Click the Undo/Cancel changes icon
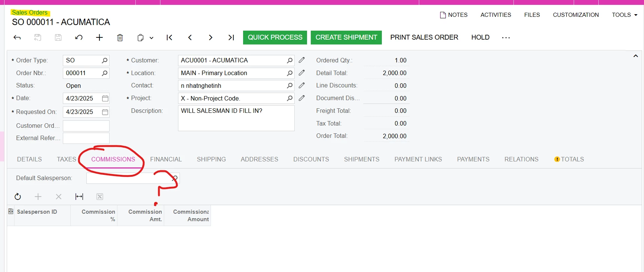Viewport: 644px width, 272px height. point(79,37)
